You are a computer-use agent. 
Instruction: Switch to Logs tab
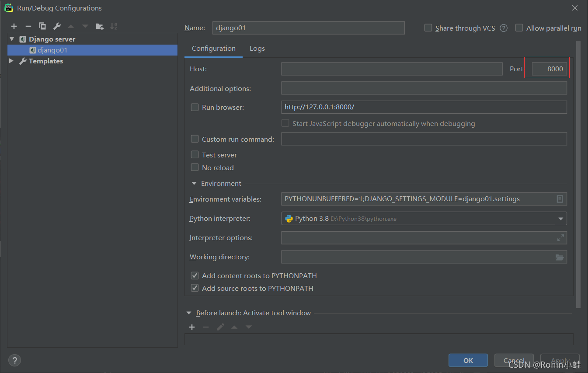pos(257,49)
